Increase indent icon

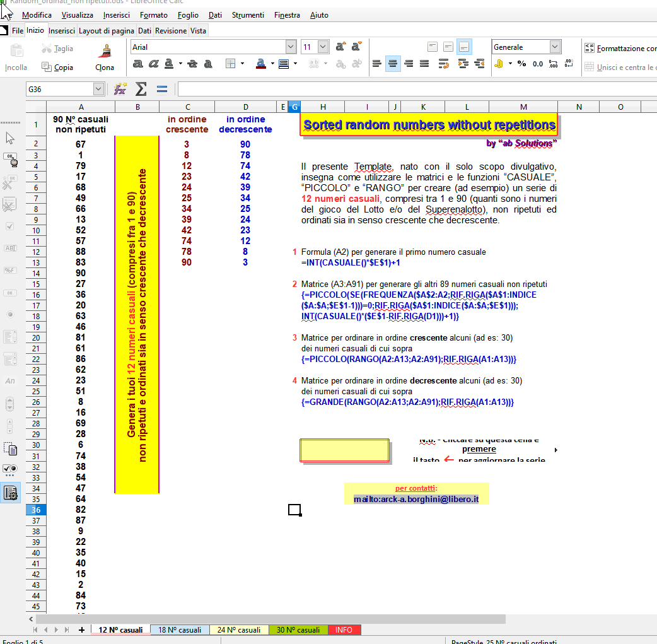[x=463, y=64]
